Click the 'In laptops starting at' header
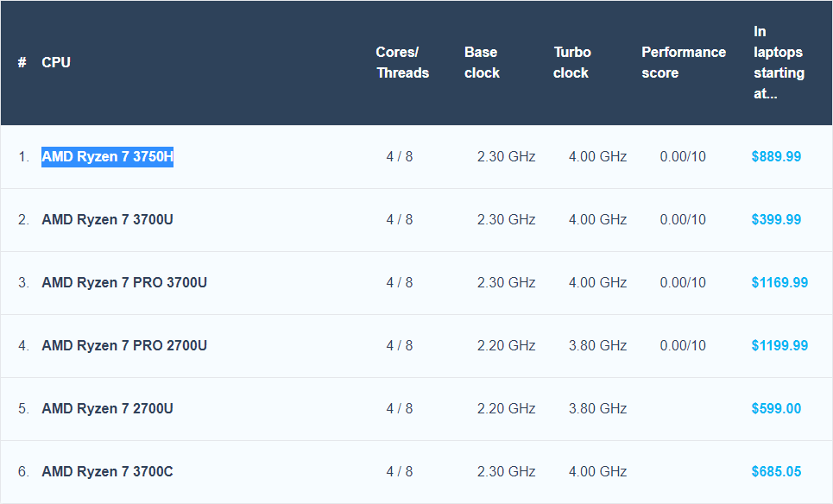Image resolution: width=833 pixels, height=504 pixels. pos(779,62)
